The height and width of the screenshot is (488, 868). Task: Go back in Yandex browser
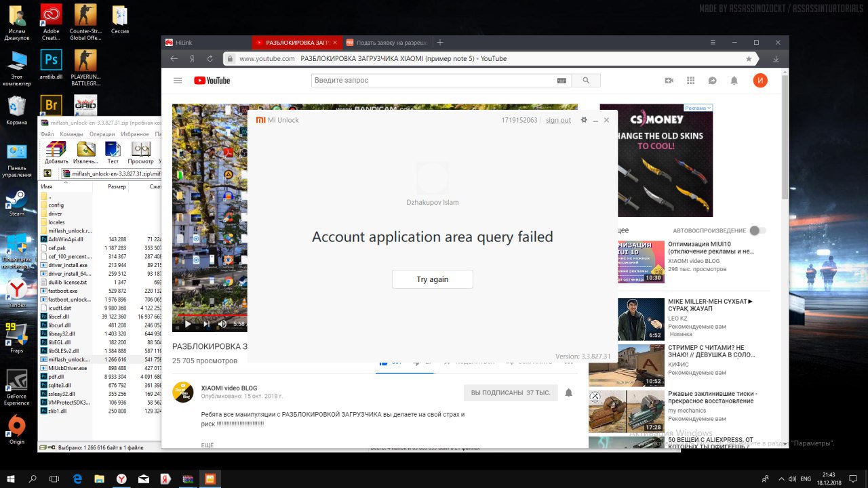pyautogui.click(x=174, y=59)
